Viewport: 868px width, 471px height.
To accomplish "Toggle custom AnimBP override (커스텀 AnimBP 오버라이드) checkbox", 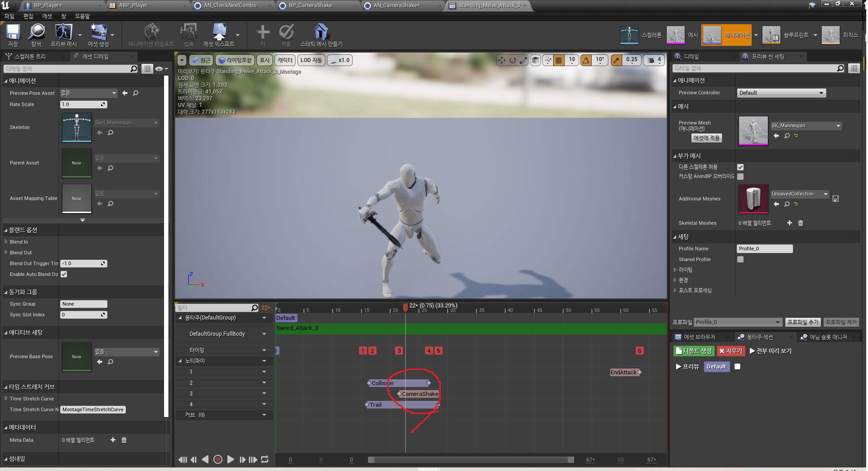I will [740, 177].
